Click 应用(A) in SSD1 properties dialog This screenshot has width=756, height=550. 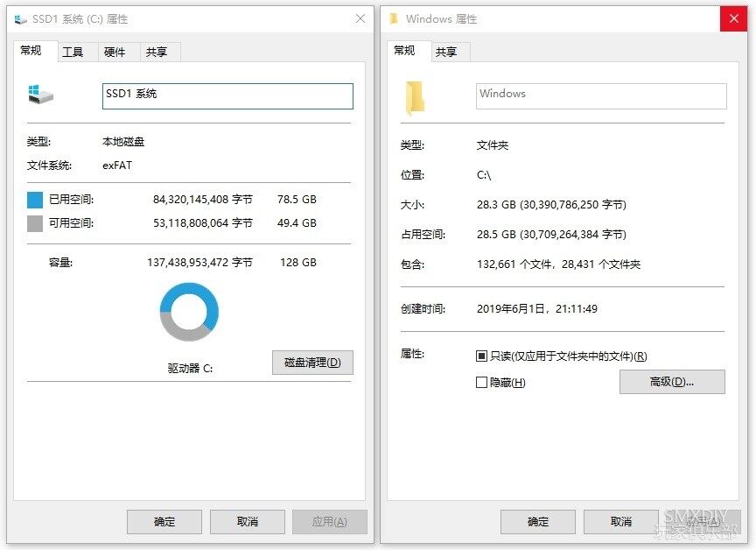(x=330, y=521)
